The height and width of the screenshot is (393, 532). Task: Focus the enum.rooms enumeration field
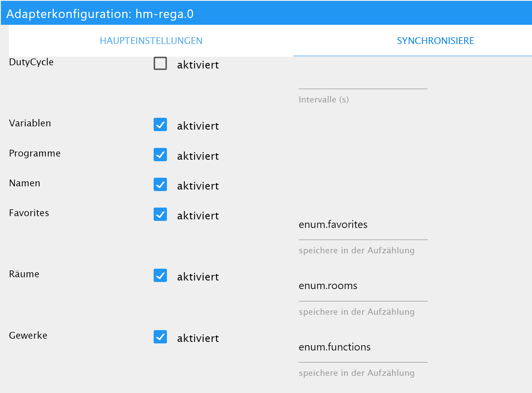tap(363, 286)
